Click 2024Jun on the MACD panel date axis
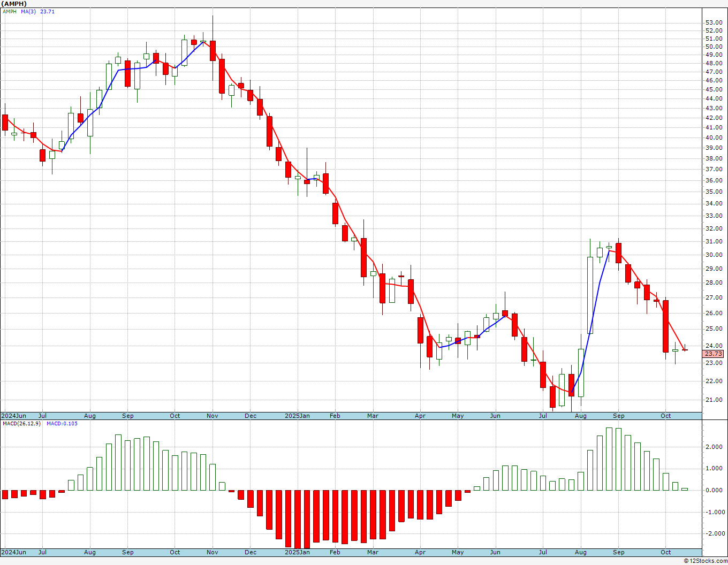 coord(13,552)
